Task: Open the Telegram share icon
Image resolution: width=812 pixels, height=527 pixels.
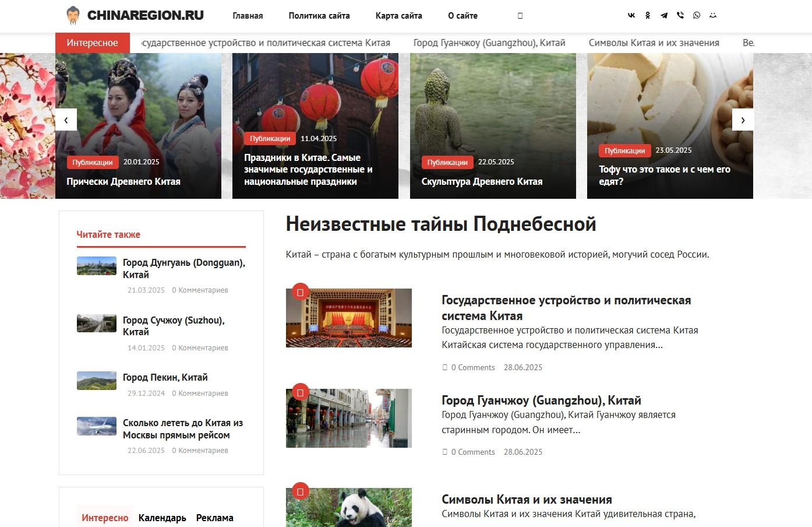Action: [664, 16]
